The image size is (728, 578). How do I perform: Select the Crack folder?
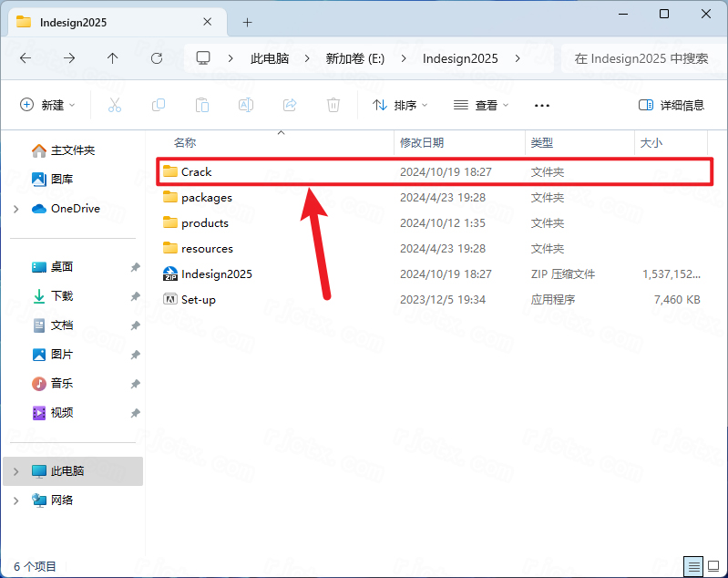click(x=196, y=171)
